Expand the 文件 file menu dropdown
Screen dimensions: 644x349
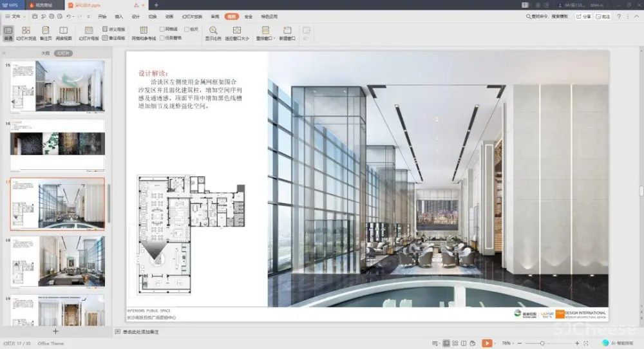tap(17, 16)
